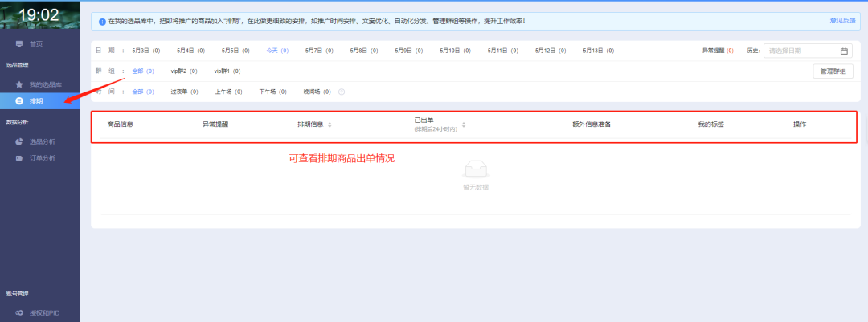Click the 排期 list icon
868x322 pixels.
19,100
